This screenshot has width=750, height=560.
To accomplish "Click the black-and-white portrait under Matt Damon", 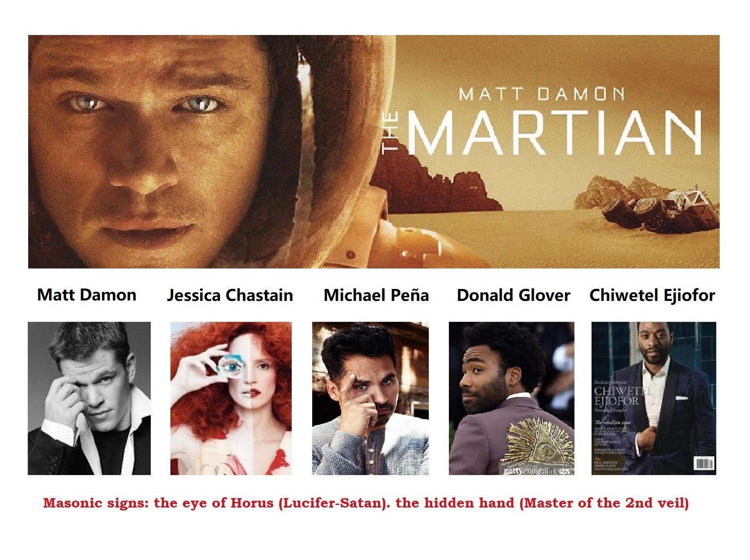I will tap(89, 398).
